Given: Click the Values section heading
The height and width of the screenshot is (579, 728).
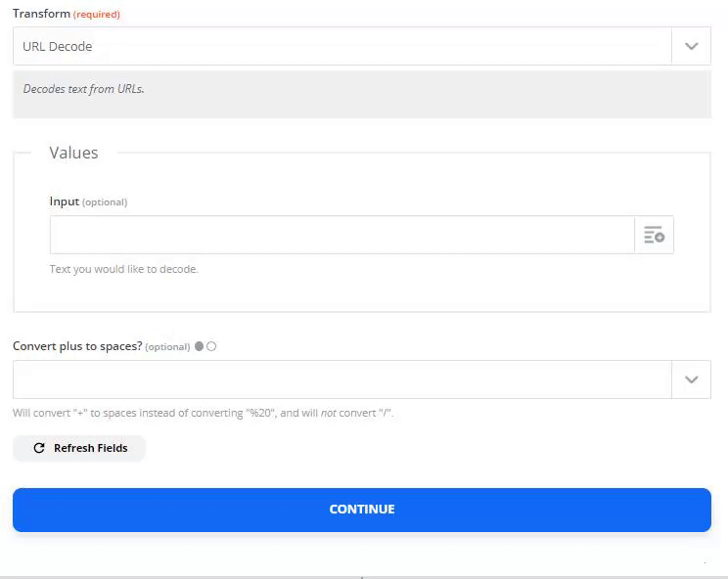Looking at the screenshot, I should point(73,153).
